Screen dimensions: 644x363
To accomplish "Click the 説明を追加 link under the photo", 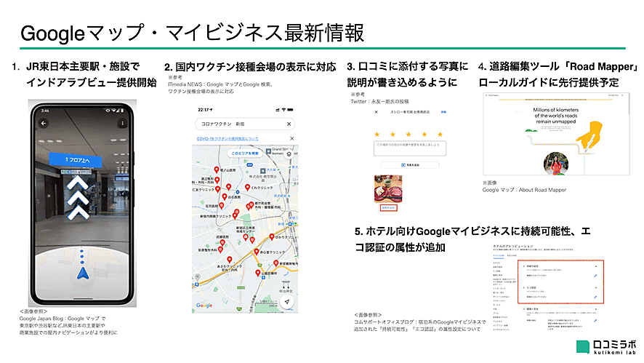I will 387,207.
